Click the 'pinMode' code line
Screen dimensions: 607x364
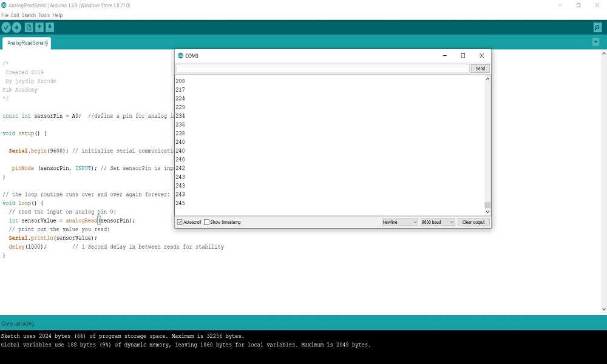click(x=93, y=168)
